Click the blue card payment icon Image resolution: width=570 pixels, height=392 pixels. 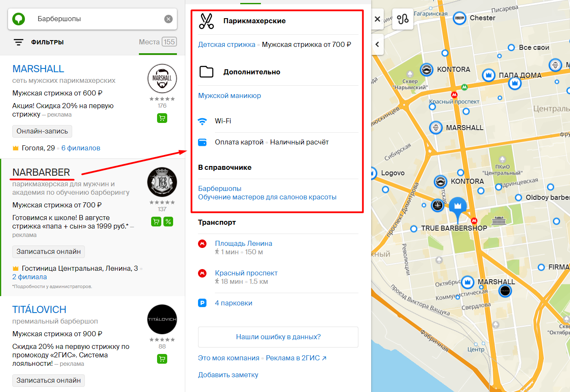coord(203,142)
